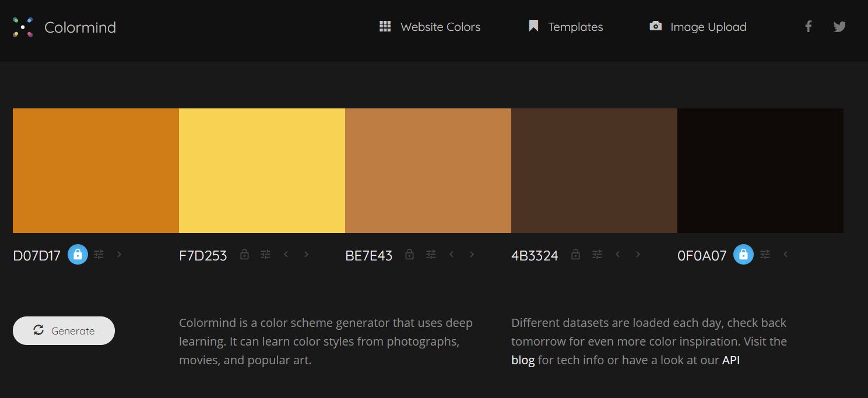Unlock the 0F0A07 color

coord(743,255)
